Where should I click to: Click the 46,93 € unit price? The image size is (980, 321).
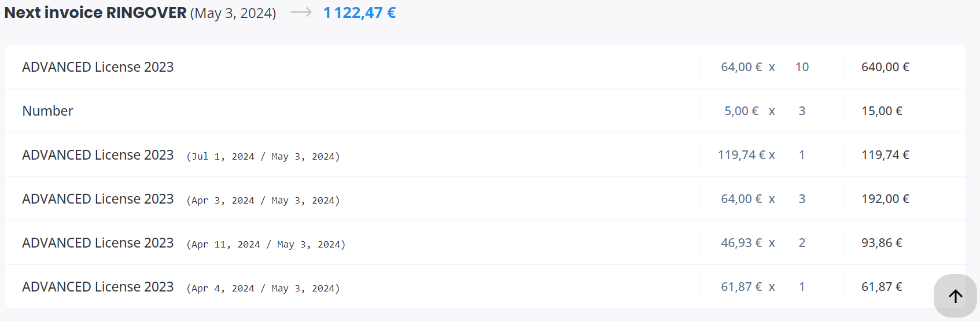tap(741, 243)
